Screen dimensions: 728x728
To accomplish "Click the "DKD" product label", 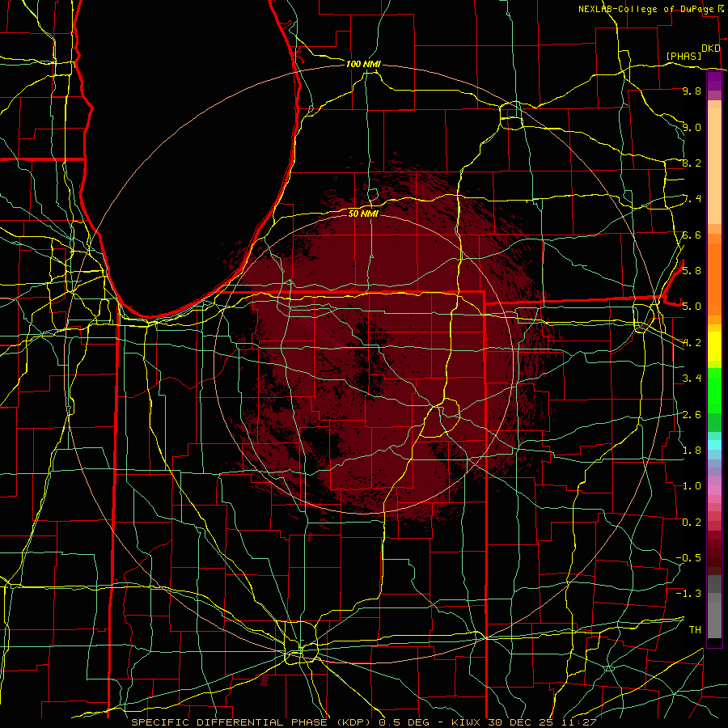I will [710, 49].
